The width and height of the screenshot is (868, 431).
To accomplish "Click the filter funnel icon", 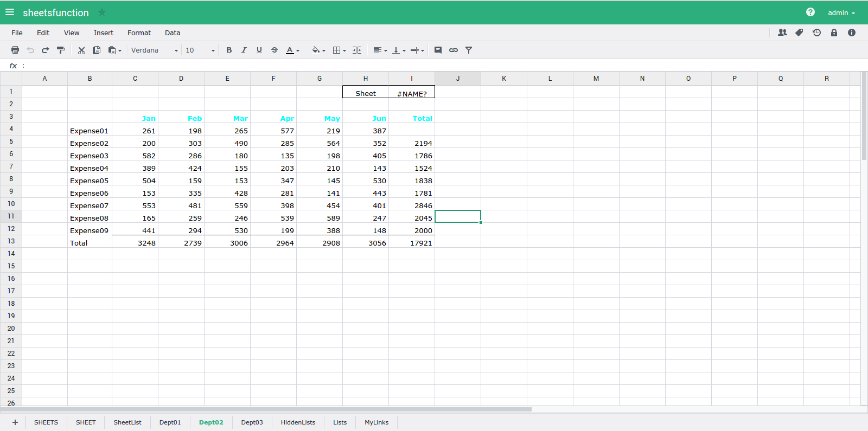I will click(x=469, y=50).
